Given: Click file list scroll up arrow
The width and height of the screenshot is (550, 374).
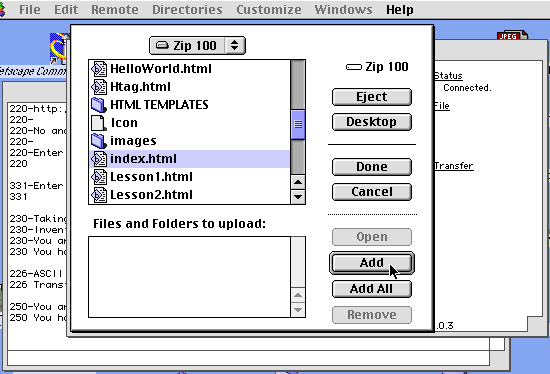Looking at the screenshot, I should tap(298, 182).
